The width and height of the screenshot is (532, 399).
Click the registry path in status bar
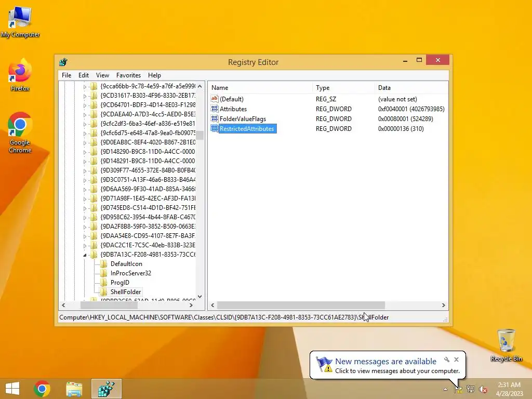tap(224, 317)
